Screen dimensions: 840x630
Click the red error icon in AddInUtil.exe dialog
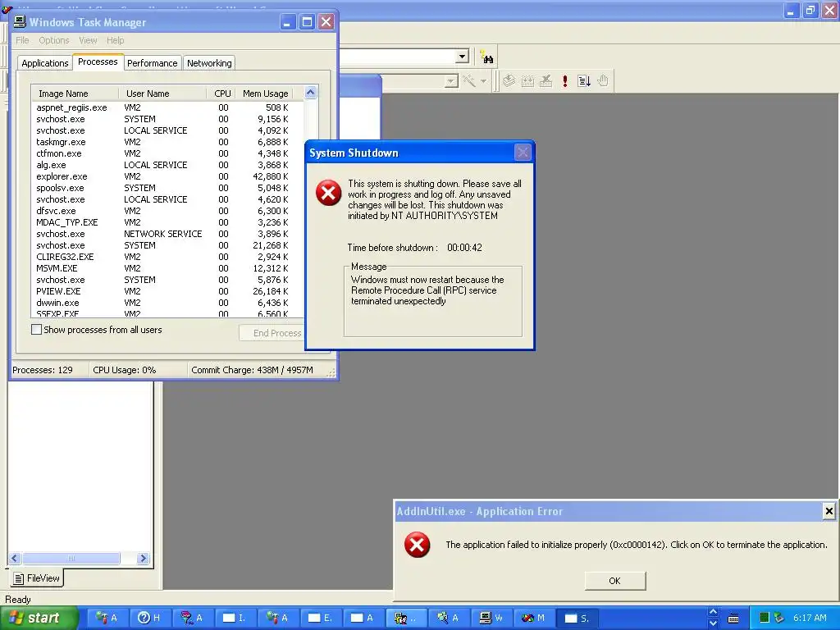[417, 545]
